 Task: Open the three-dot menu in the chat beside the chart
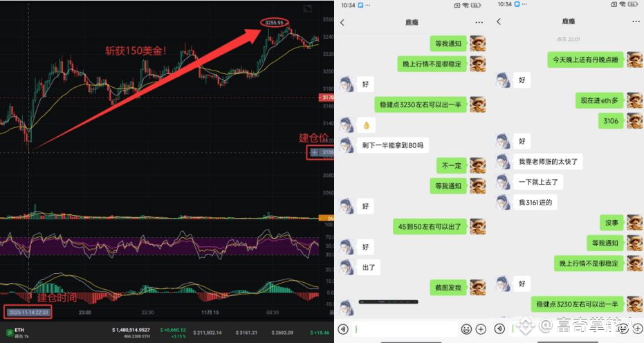click(x=479, y=23)
